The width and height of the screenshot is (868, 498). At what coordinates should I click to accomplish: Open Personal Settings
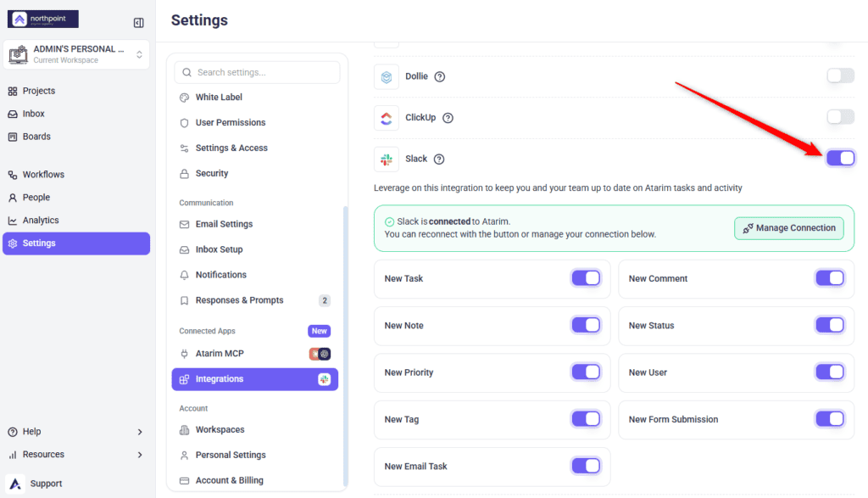click(x=255, y=455)
